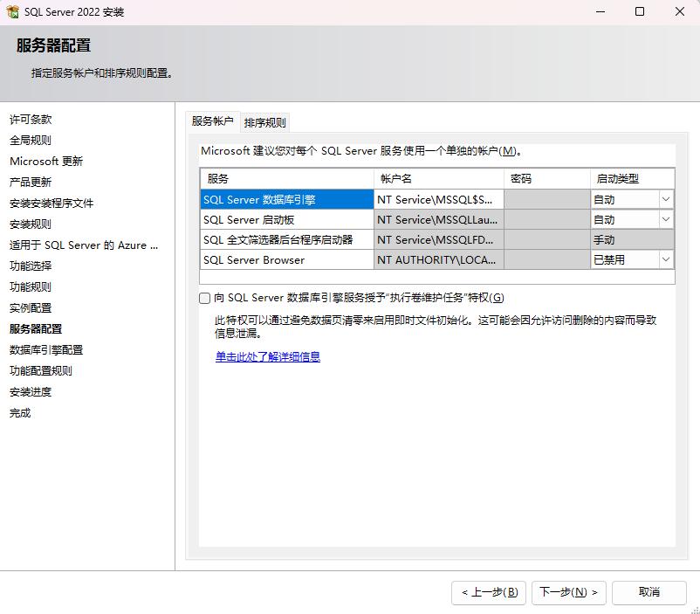Click the SQL Server installer title bar icon
This screenshot has width=700, height=614.
[13, 12]
